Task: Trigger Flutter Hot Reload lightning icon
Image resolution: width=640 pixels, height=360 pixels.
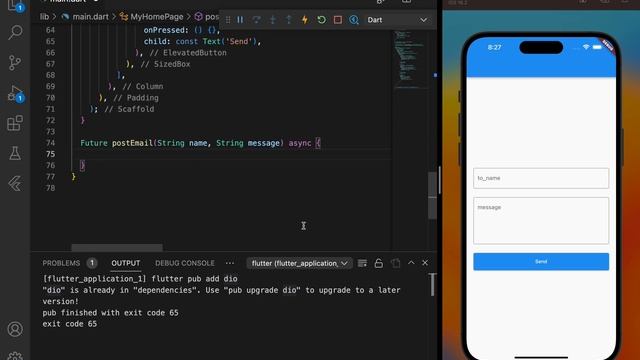Action: 305,20
